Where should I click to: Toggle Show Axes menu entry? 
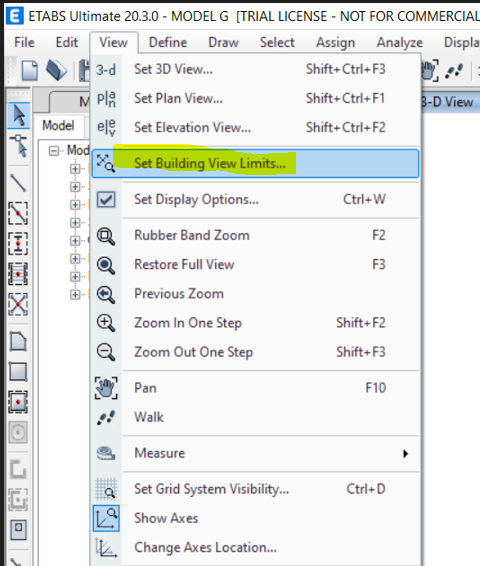coord(256,518)
